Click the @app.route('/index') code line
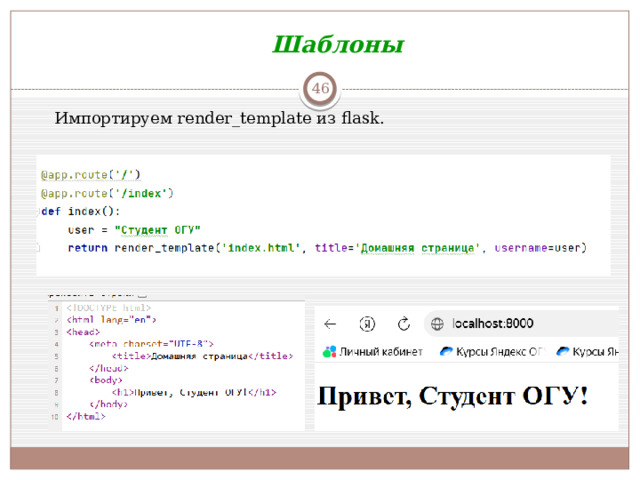 (107, 193)
